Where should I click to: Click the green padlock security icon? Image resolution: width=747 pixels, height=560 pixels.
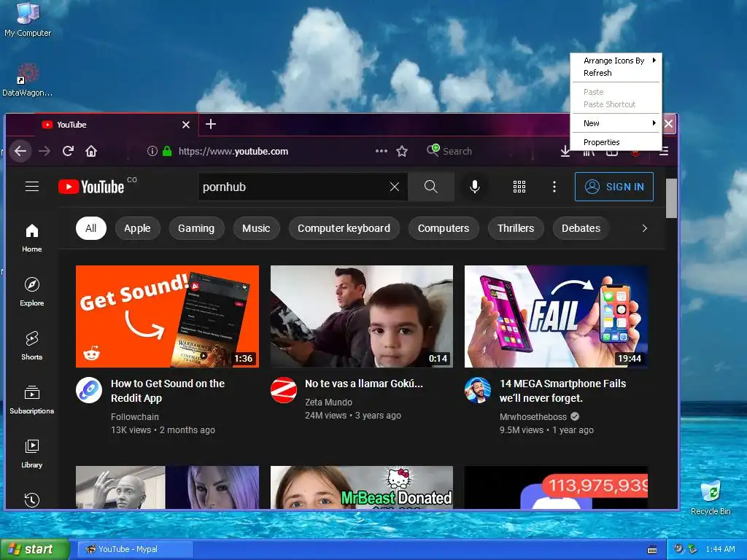[167, 151]
